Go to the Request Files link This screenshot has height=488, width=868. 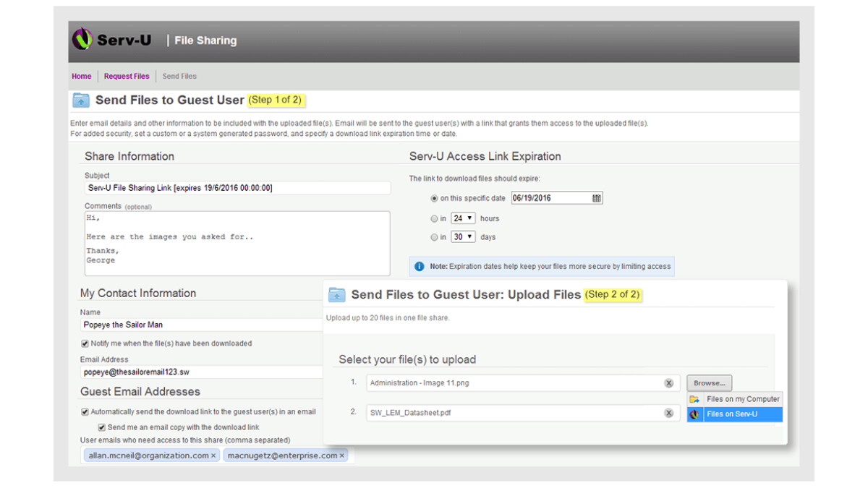(127, 76)
